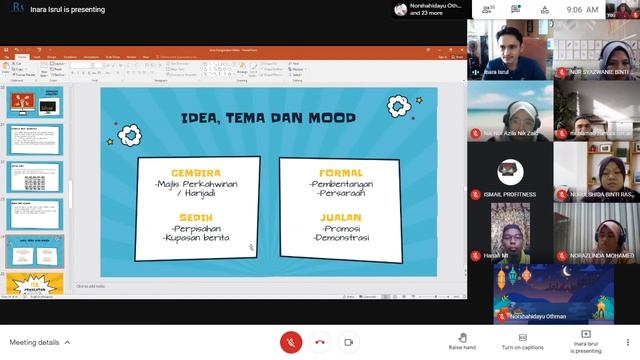The image size is (640, 360).
Task: Select the yellow starburst slide thumbnail
Action: 35,284
